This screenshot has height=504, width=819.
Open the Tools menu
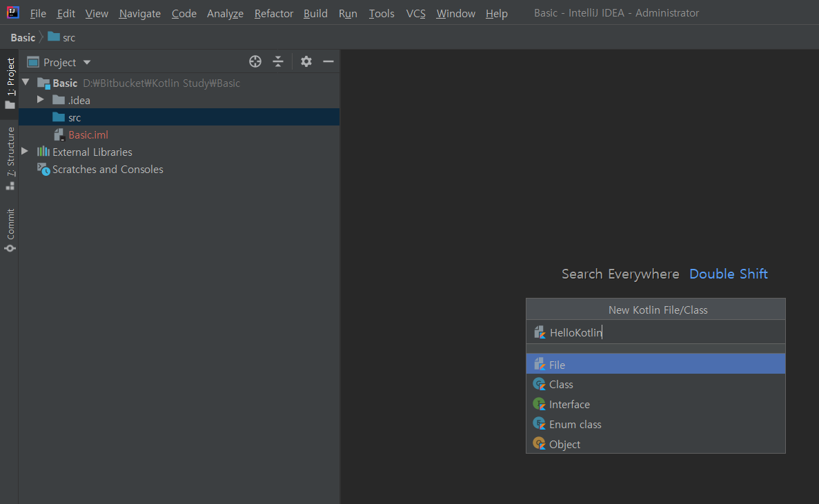(382, 14)
